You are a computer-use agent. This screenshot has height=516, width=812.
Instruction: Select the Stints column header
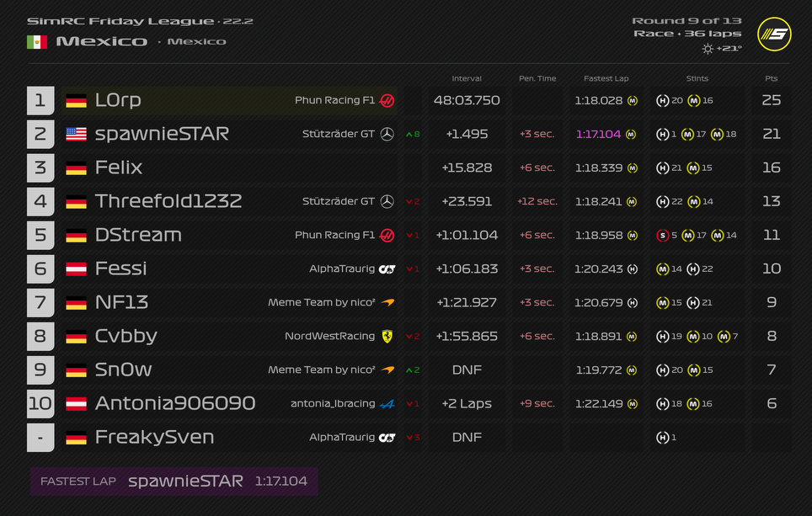coord(697,78)
